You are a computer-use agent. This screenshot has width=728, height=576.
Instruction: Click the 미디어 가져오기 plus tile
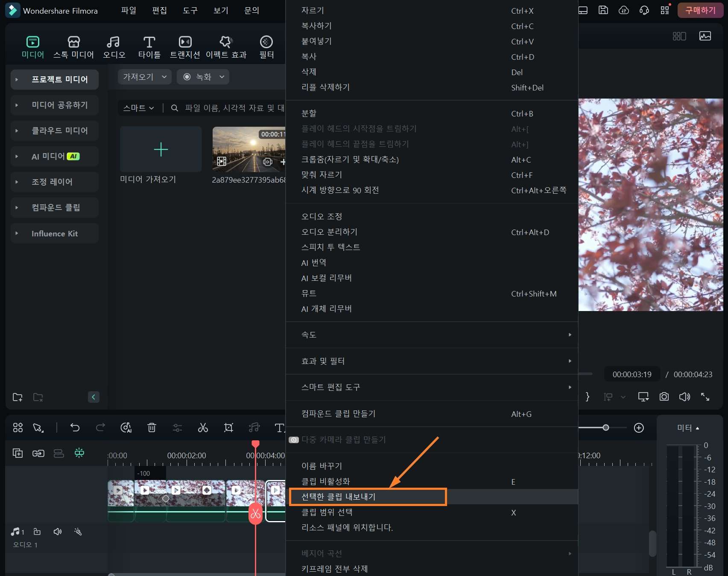coord(161,149)
